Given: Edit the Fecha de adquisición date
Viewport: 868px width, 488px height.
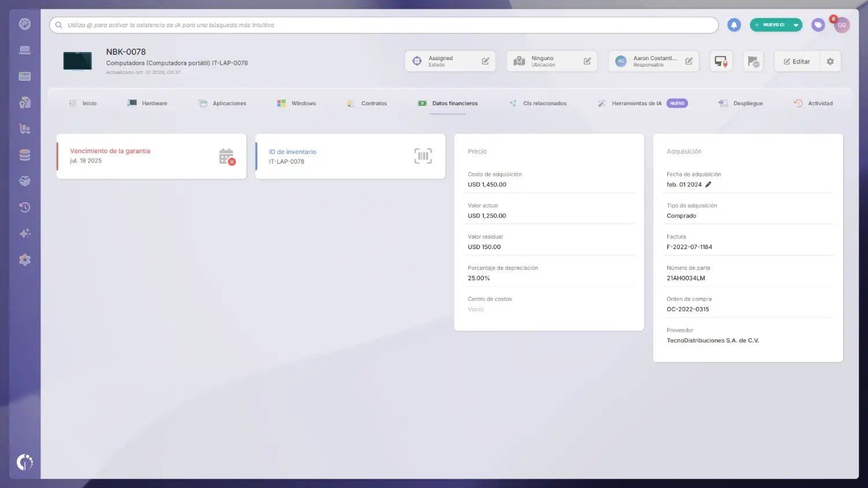Looking at the screenshot, I should (x=708, y=184).
